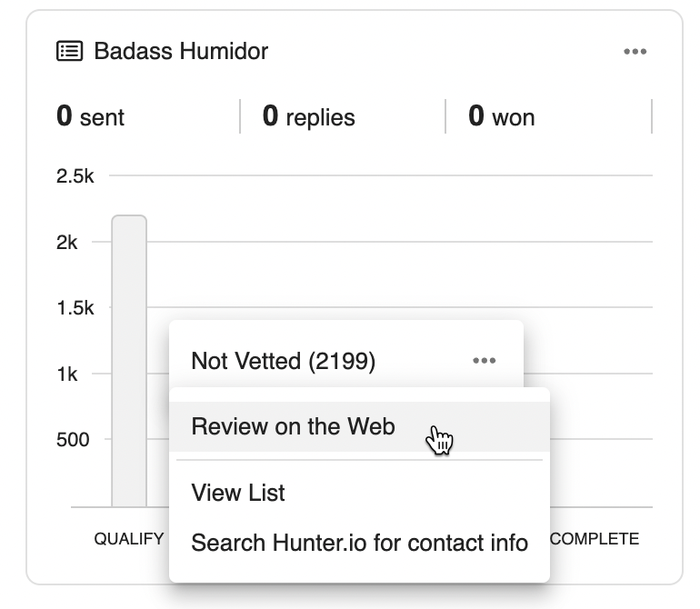This screenshot has width=700, height=609.
Task: Click the three-dot icon next to Not Vetted
Action: (x=485, y=361)
